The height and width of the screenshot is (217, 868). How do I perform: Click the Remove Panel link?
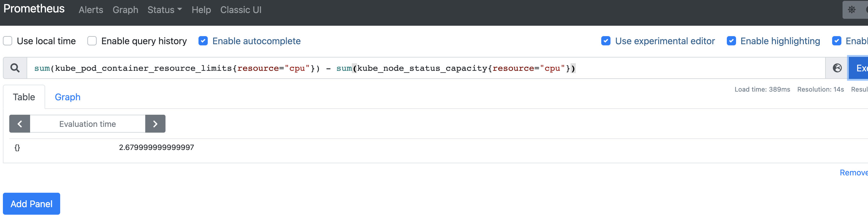tap(854, 173)
